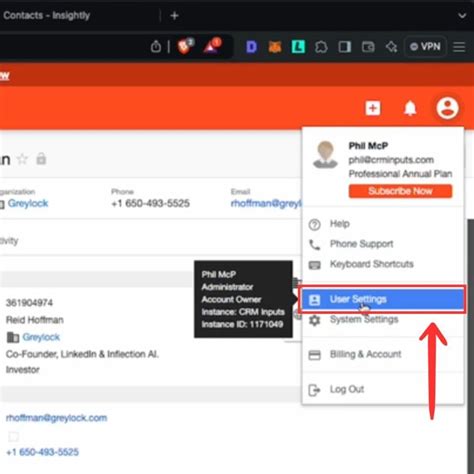Open the browser hamburger menu
The image size is (474, 474).
click(459, 47)
